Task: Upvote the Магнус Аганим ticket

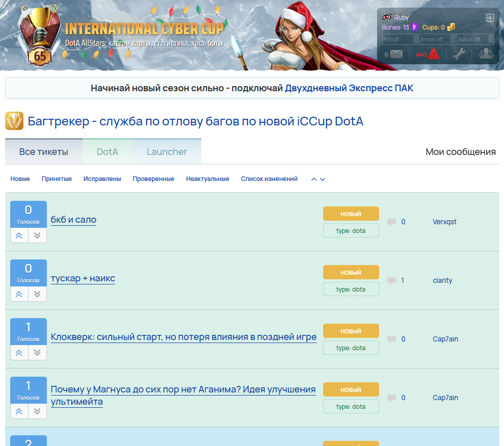Action: pos(19,411)
